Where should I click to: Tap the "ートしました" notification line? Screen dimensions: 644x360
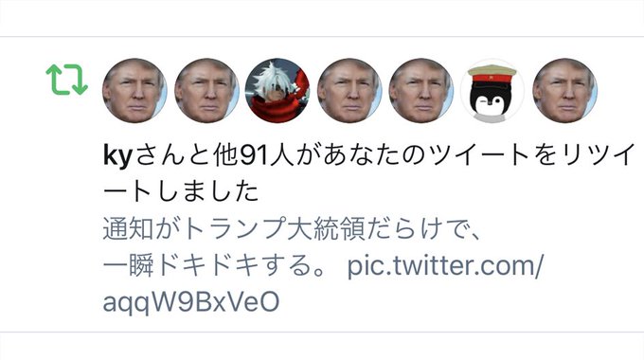point(181,191)
